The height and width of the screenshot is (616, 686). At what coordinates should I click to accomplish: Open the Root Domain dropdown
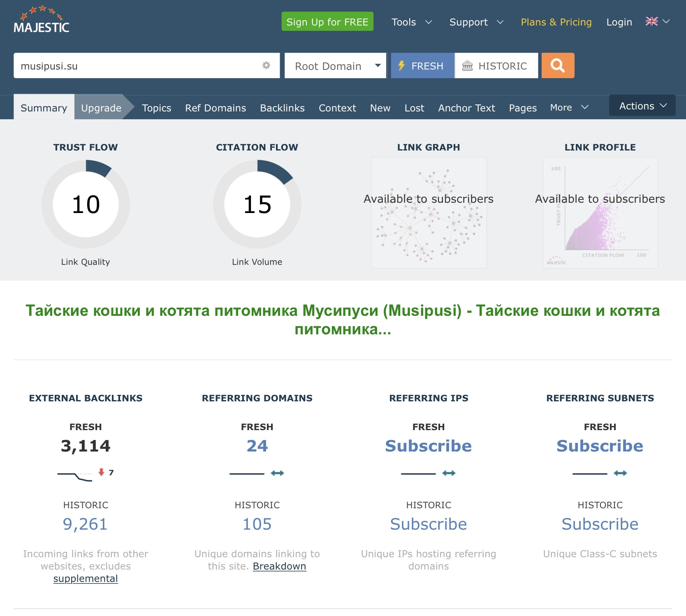tap(336, 65)
